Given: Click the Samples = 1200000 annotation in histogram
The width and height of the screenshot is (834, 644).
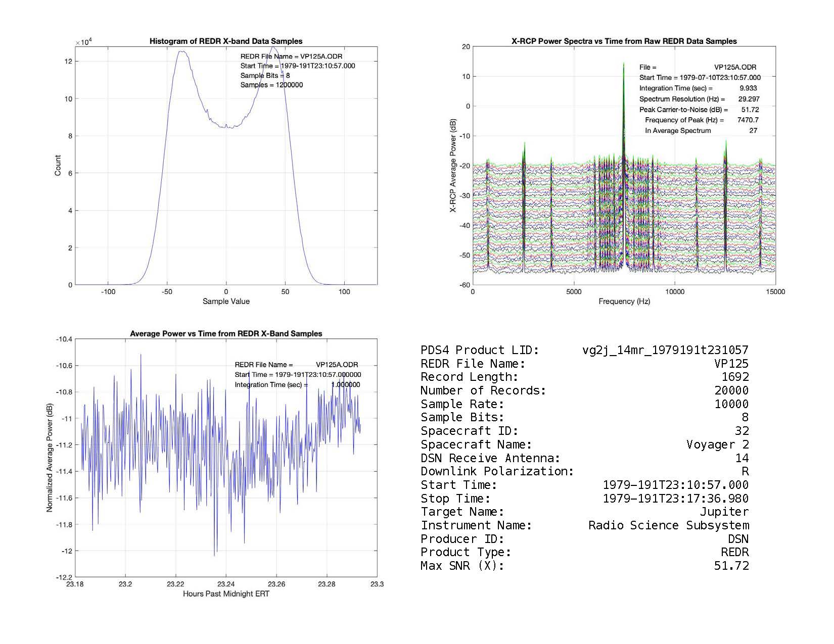Looking at the screenshot, I should 271,85.
